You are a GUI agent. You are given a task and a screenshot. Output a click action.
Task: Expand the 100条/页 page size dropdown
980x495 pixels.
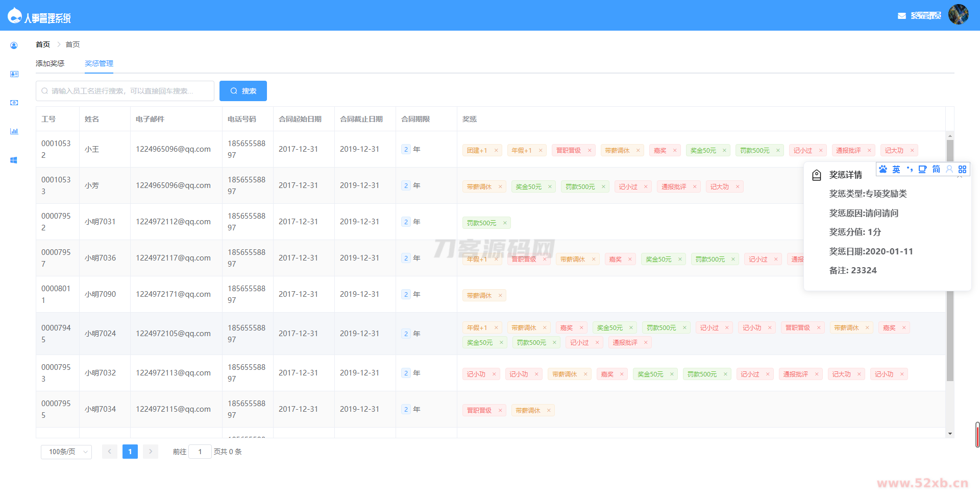tap(66, 452)
